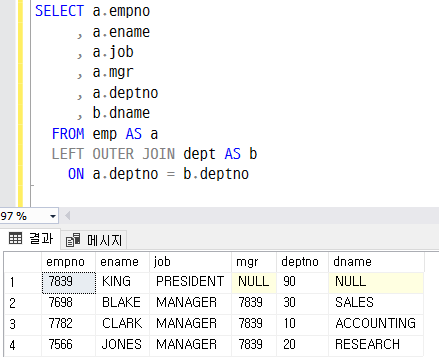Image resolution: width=439 pixels, height=362 pixels.
Task: Click the BLAKE ename cell
Action: click(x=122, y=304)
